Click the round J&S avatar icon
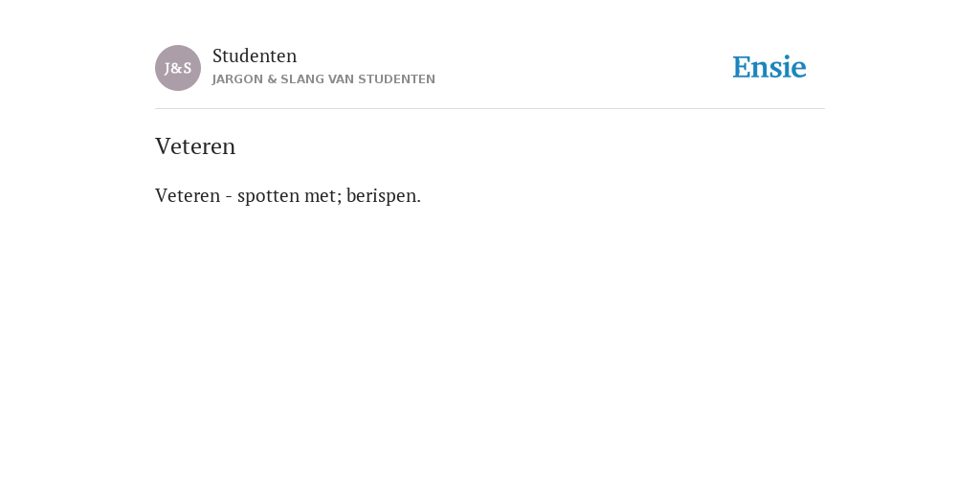Screen dimensions: 980x490 point(178,68)
